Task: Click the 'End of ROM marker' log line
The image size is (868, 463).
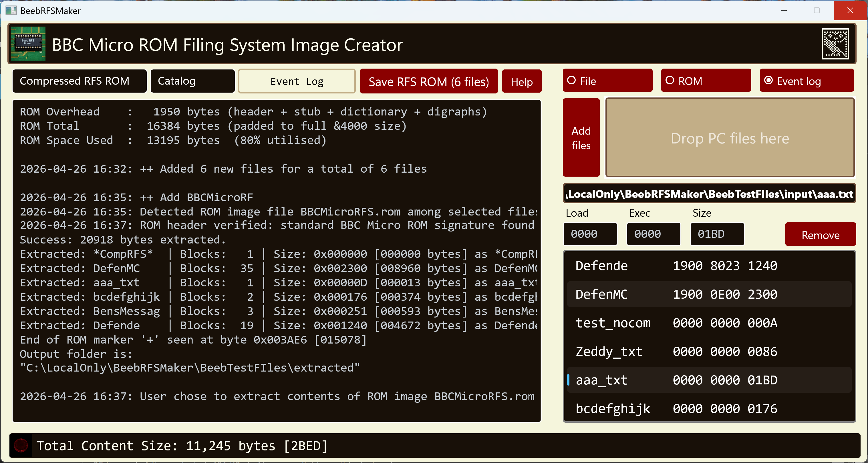Action: click(193, 340)
